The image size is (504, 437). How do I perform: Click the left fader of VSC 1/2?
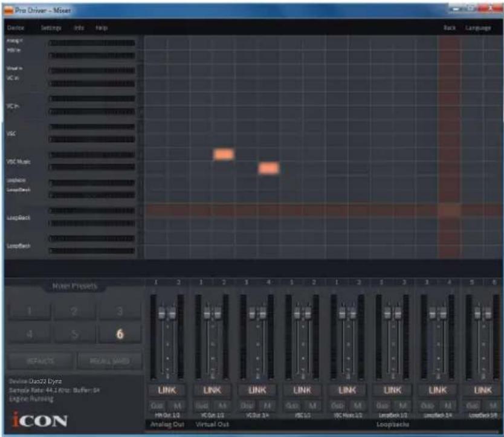pos(297,313)
